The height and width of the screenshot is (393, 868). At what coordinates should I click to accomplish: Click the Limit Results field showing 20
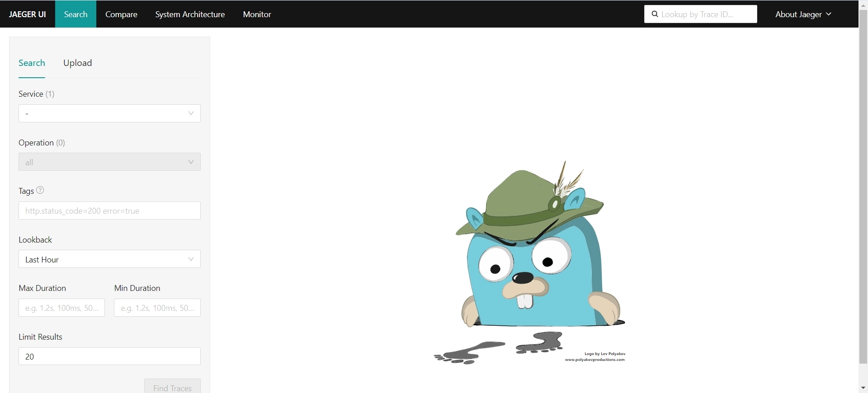109,356
